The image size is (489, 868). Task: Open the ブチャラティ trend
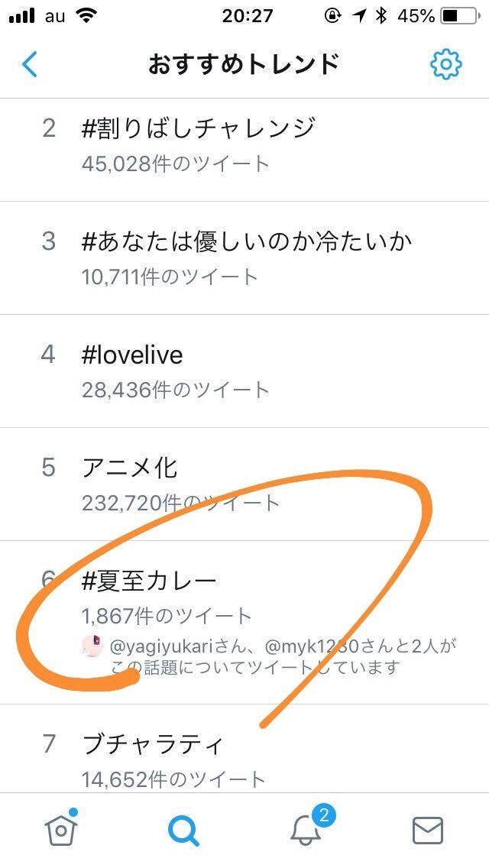pos(153,743)
